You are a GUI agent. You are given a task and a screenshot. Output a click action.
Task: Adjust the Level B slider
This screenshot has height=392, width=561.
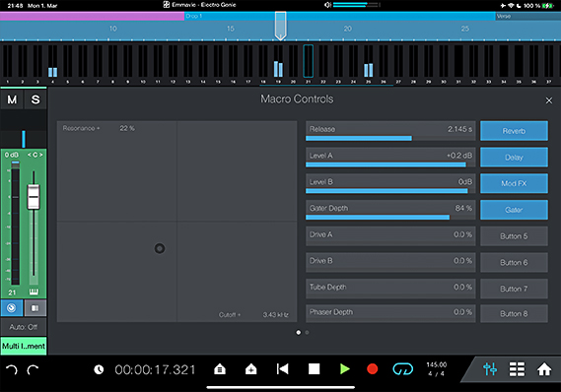coord(390,183)
